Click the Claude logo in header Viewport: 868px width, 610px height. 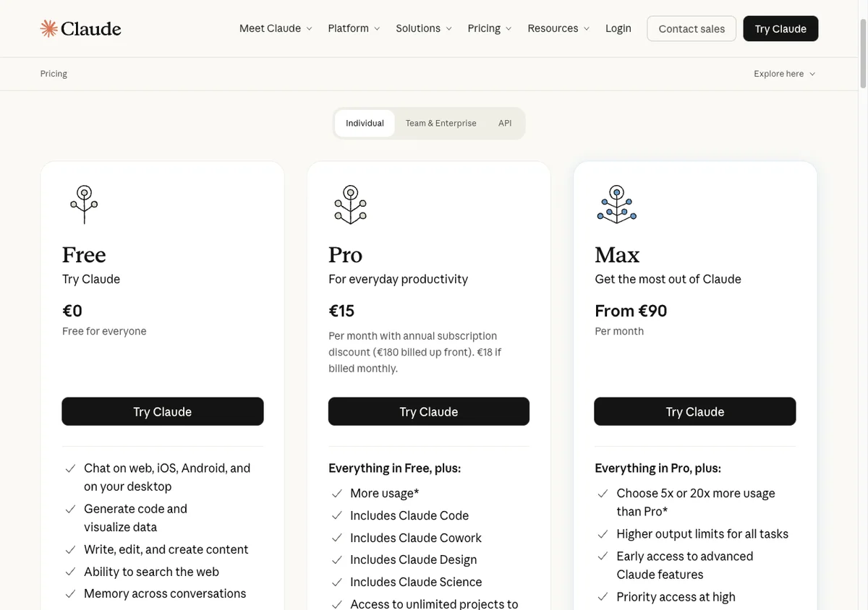pos(80,29)
